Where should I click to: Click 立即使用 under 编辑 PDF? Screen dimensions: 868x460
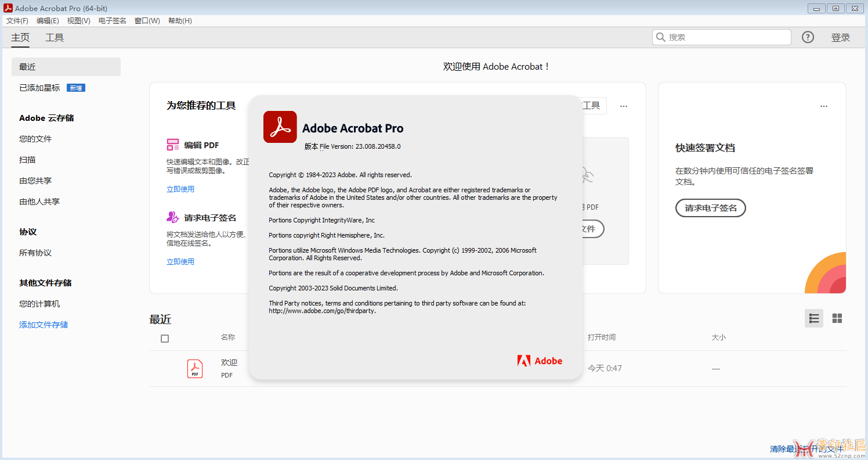[x=180, y=189]
